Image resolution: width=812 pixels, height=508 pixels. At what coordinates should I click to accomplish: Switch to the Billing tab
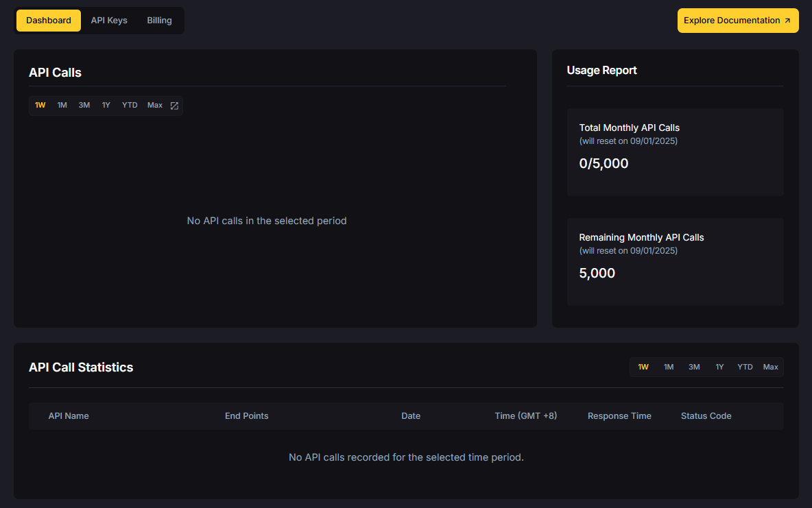(159, 20)
